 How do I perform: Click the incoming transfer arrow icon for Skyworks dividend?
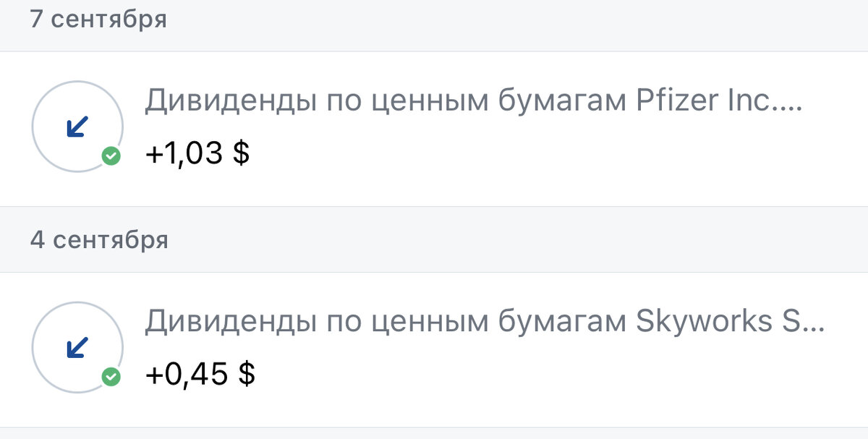click(75, 346)
